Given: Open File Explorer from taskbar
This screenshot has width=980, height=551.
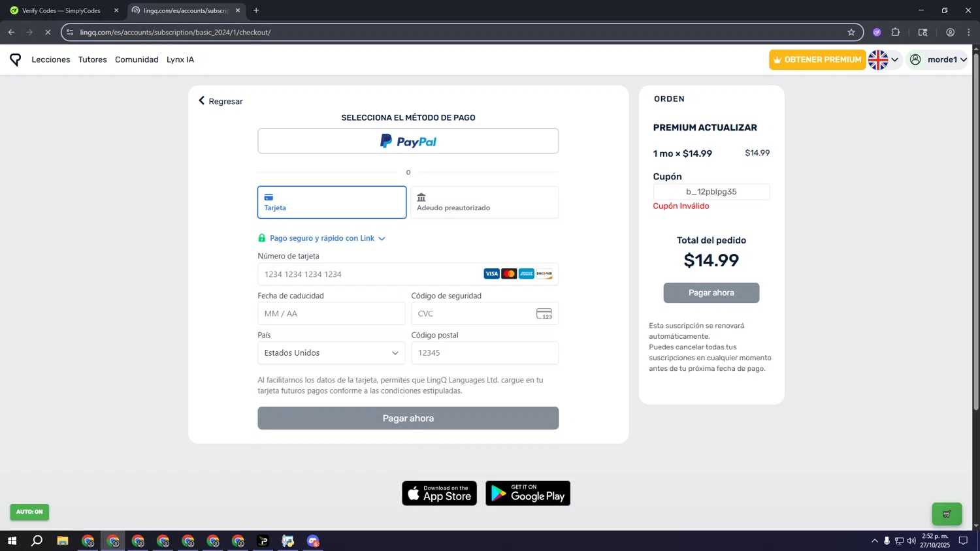Looking at the screenshot, I should pos(63,541).
